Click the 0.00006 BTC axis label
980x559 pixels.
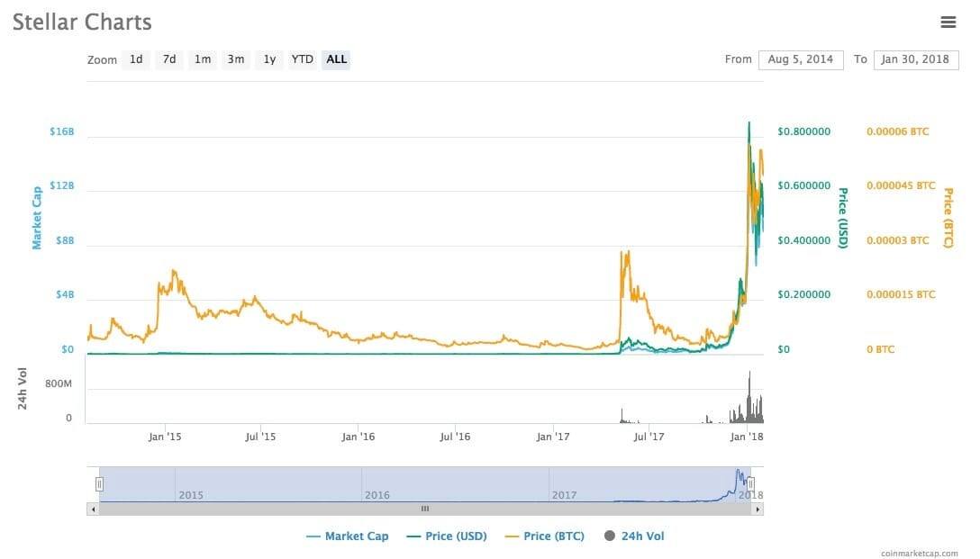(897, 131)
